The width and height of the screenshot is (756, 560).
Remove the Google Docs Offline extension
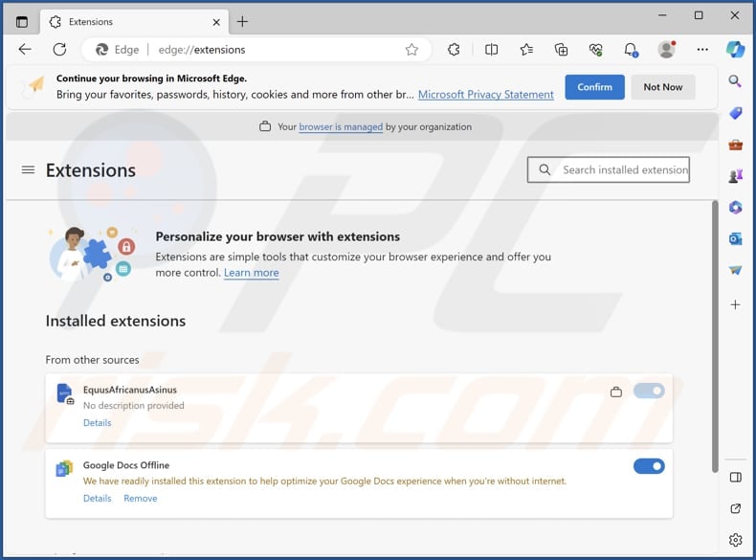tap(141, 499)
